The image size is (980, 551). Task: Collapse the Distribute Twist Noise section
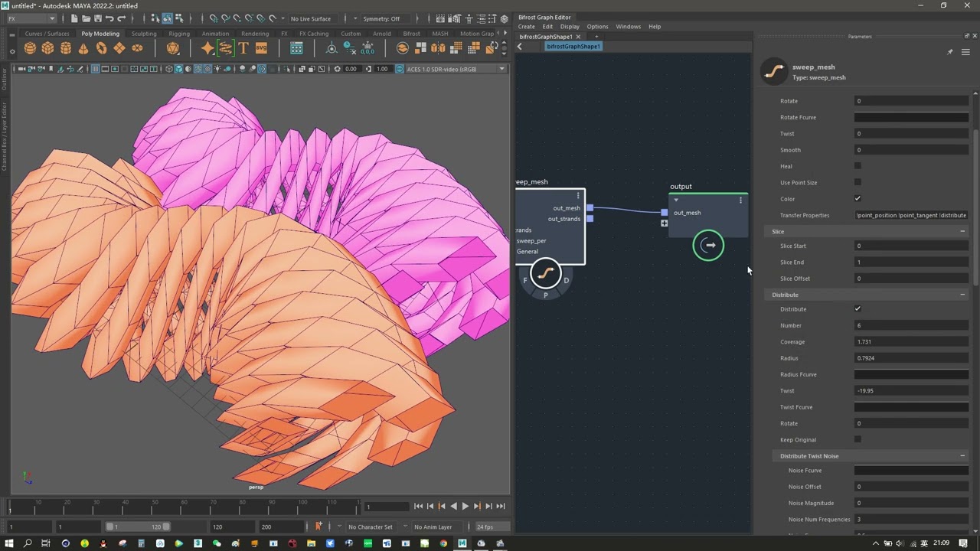(962, 456)
